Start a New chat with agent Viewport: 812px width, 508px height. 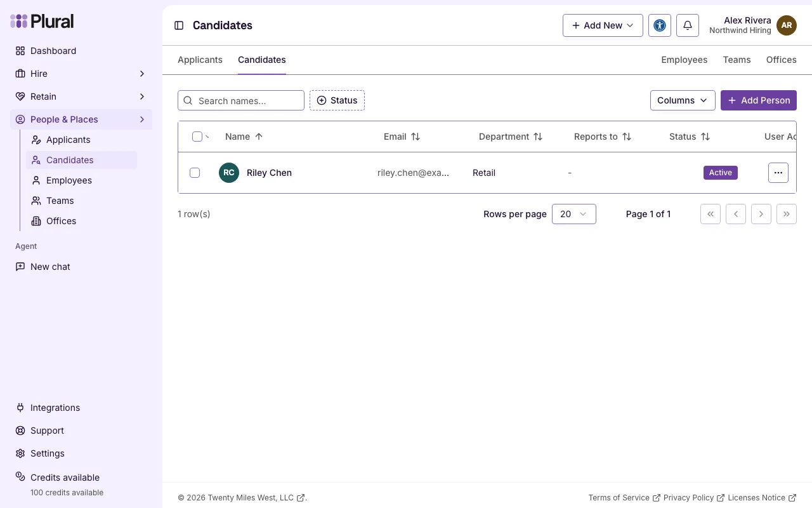point(81,267)
